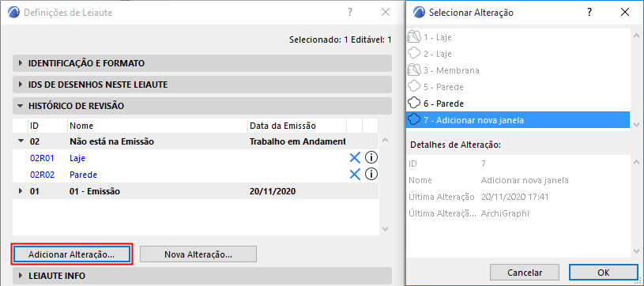Click 'Laje' name in revision 02R01

[77, 158]
